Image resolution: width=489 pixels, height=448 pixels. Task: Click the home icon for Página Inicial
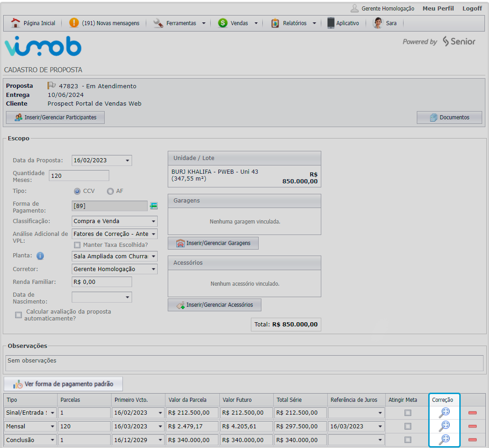pos(16,23)
